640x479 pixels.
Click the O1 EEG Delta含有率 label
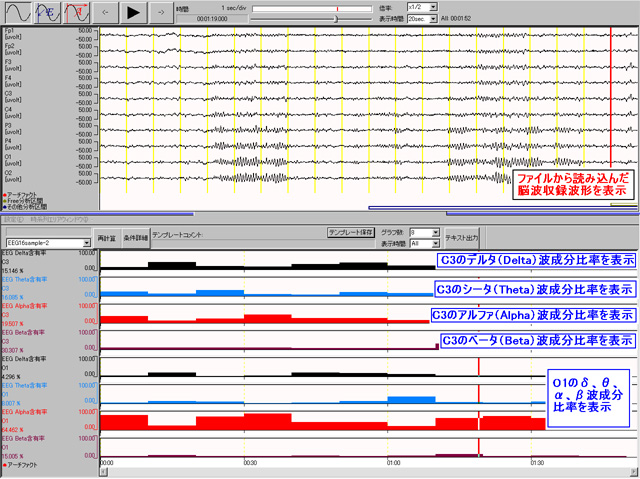(x=24, y=359)
